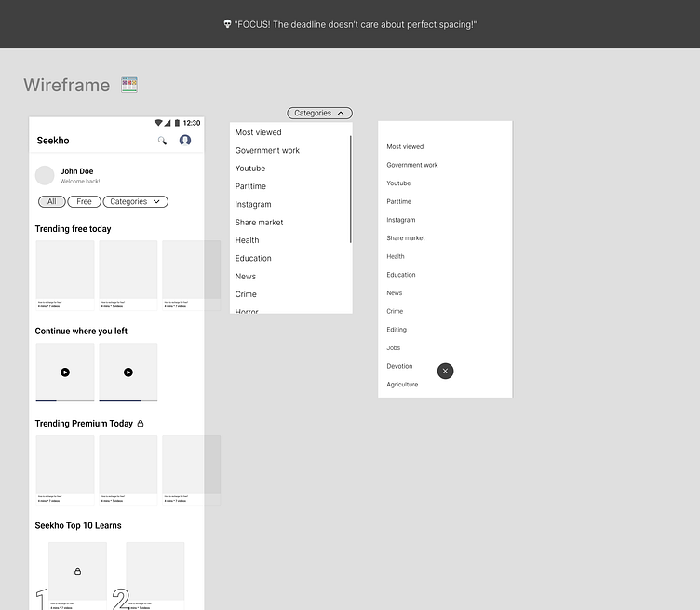The height and width of the screenshot is (610, 700).
Task: Click the Wireframe heading text
Action: tap(67, 86)
